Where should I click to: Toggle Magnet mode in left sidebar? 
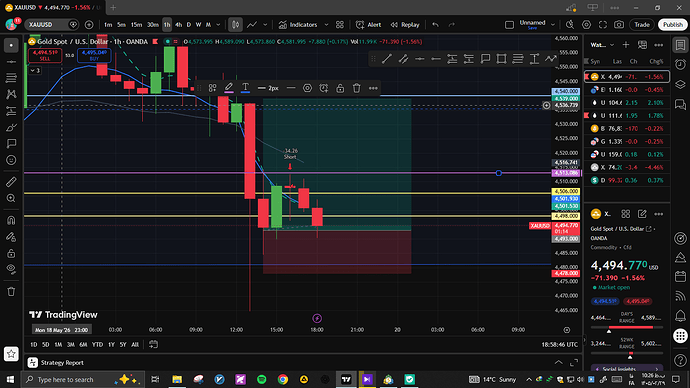point(11,220)
